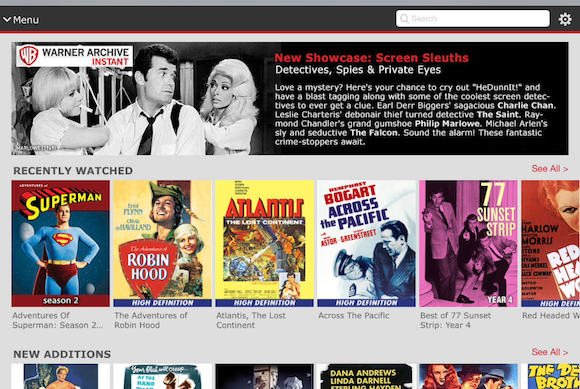The image size is (580, 389).
Task: Select the Red Headed Woman poster
Action: tap(550, 243)
